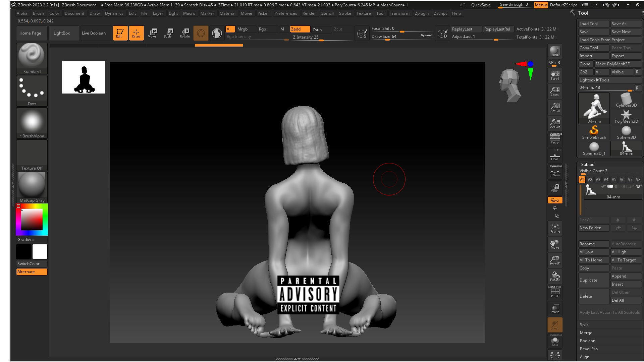This screenshot has height=362, width=644.
Task: Select the Standard brush thumbnail
Action: tap(32, 59)
